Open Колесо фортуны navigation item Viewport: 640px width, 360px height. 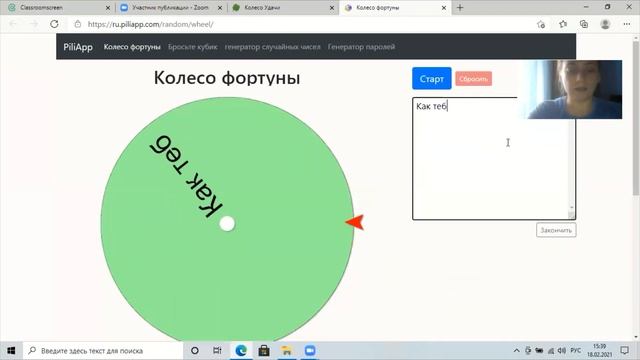coord(132,47)
